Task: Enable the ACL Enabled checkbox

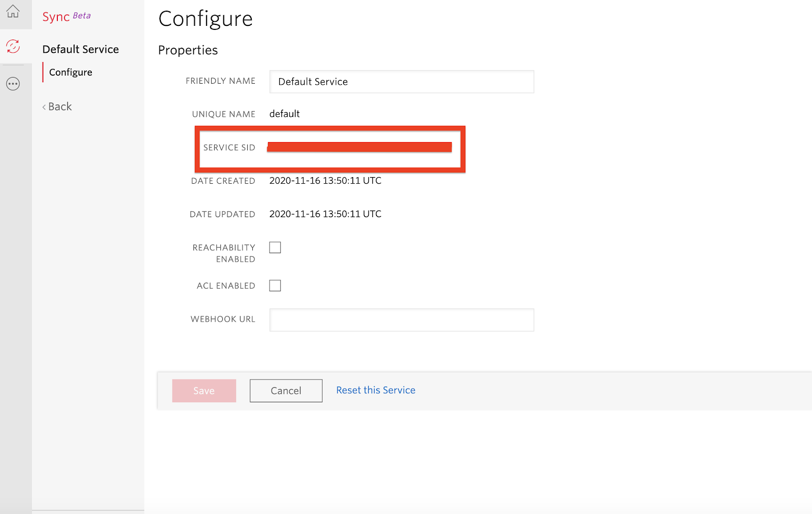Action: tap(275, 286)
